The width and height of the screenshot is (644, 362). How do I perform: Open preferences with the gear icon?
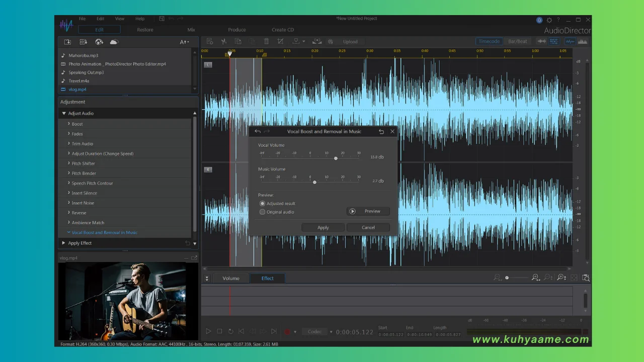pyautogui.click(x=549, y=20)
